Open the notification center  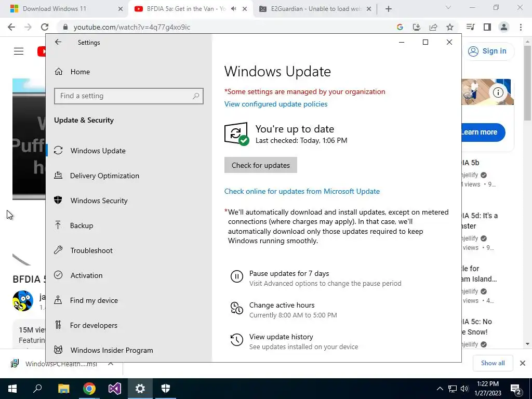coord(516,389)
